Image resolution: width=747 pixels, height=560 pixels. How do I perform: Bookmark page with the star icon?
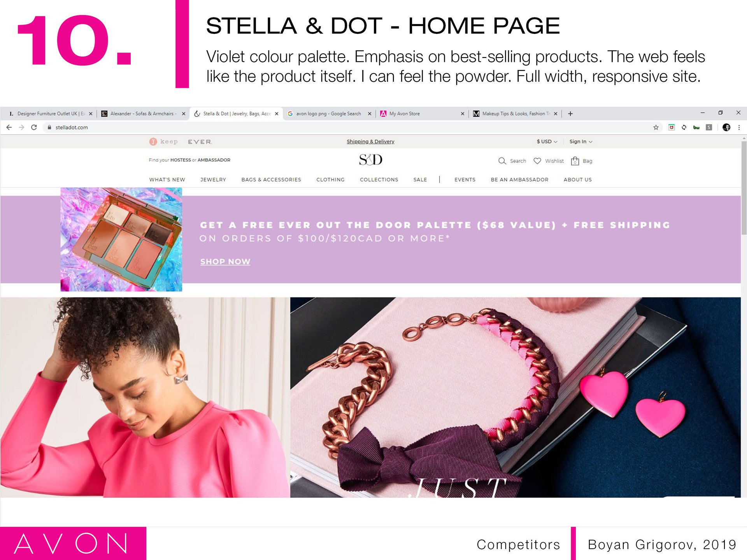(x=656, y=127)
